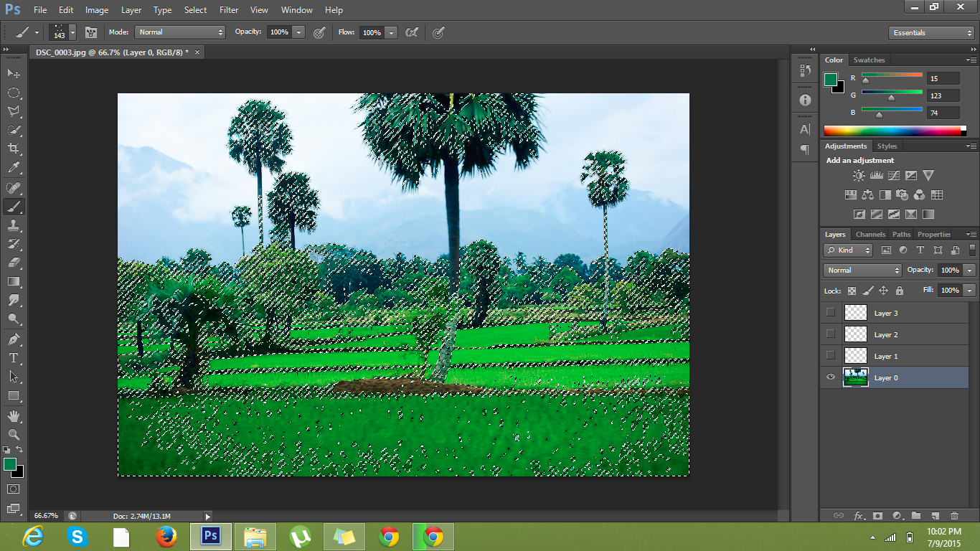Switch to the Styles tab

(887, 146)
